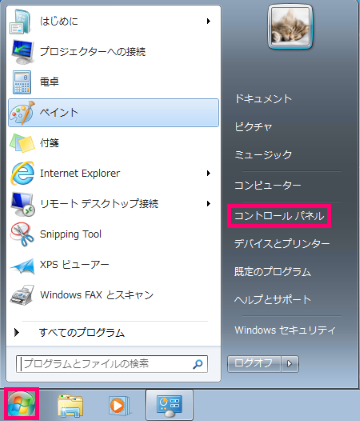Click the Snipping Tool label text
Screen dimensions: 360x421
pos(71,234)
